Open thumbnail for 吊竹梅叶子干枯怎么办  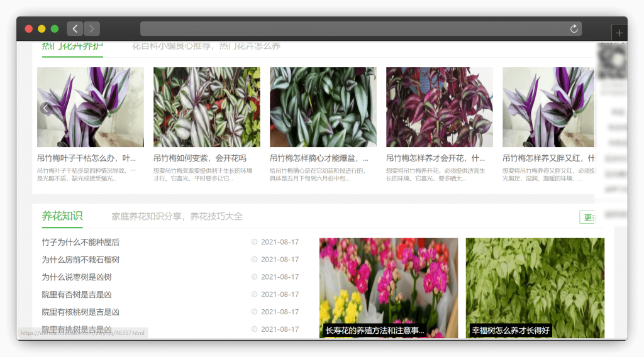point(91,107)
